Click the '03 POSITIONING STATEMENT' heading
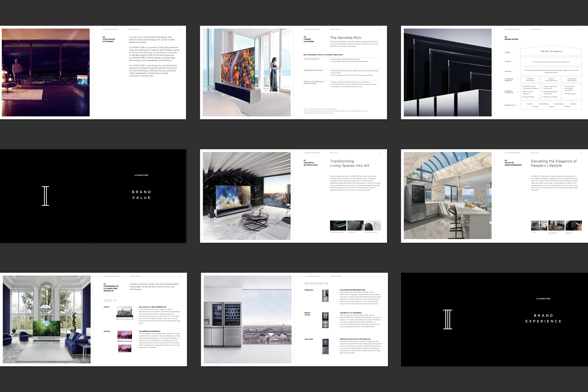 109,39
